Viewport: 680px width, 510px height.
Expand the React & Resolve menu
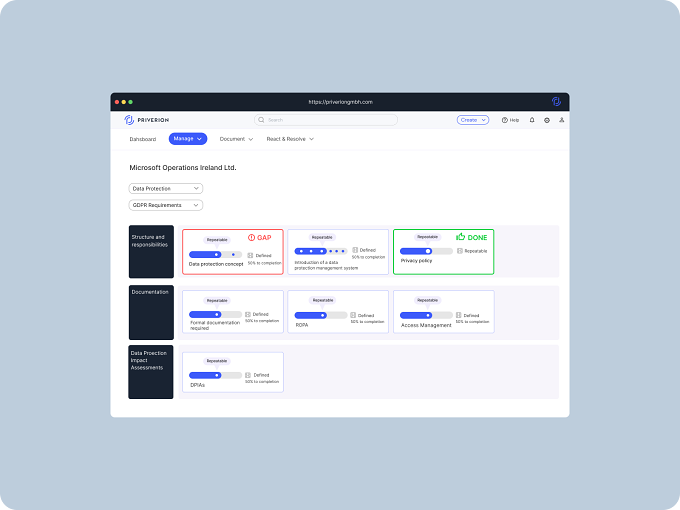point(290,139)
